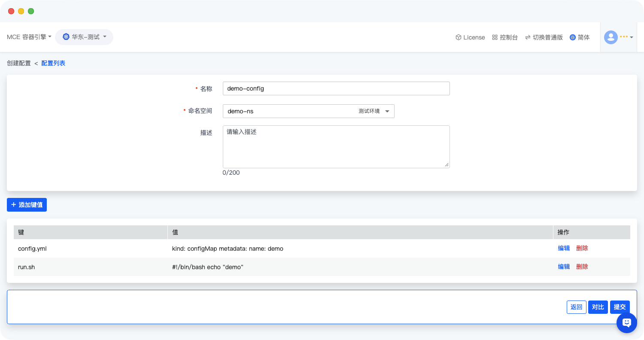Click the plus icon on 添加键值
This screenshot has width=644, height=340.
(13, 205)
